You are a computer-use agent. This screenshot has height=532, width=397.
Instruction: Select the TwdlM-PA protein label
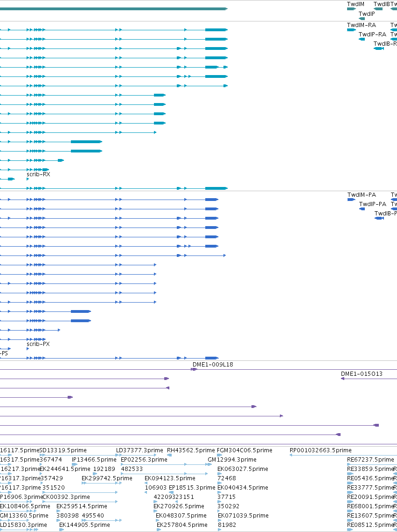(x=362, y=195)
